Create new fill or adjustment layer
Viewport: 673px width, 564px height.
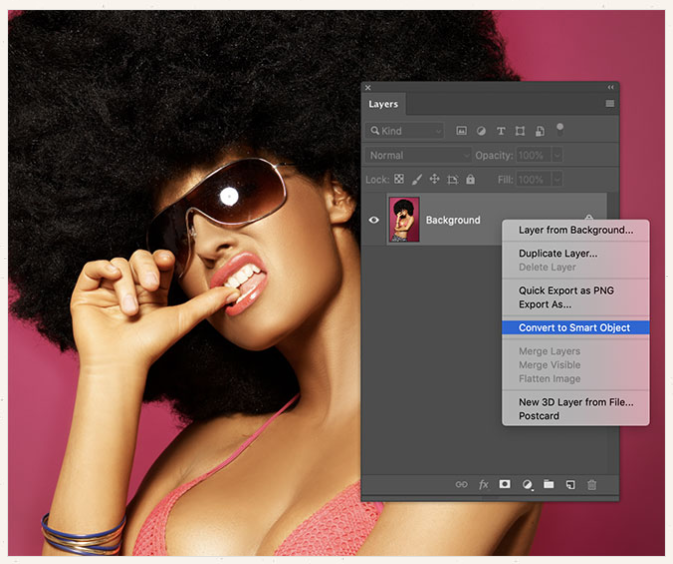point(527,485)
